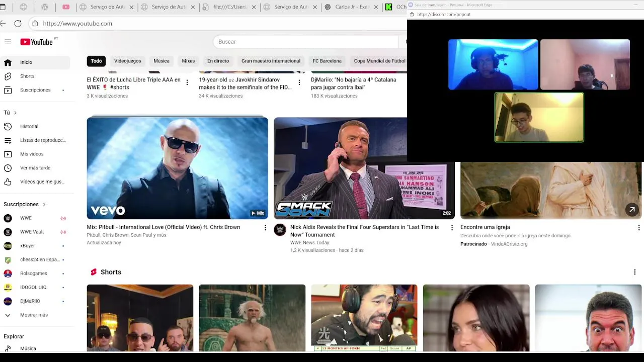Open chess24 en Español channel
The width and height of the screenshot is (644, 362).
35,259
